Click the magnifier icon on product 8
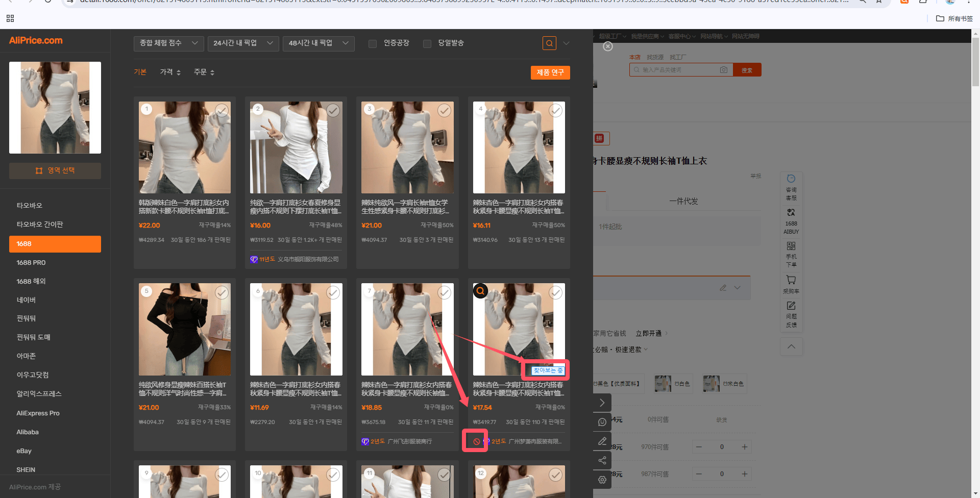 (x=480, y=291)
